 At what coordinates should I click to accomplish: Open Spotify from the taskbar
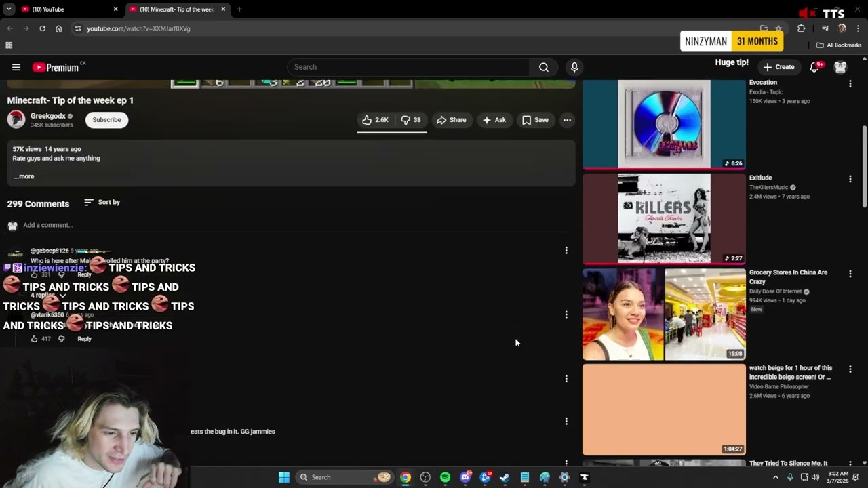point(445,477)
